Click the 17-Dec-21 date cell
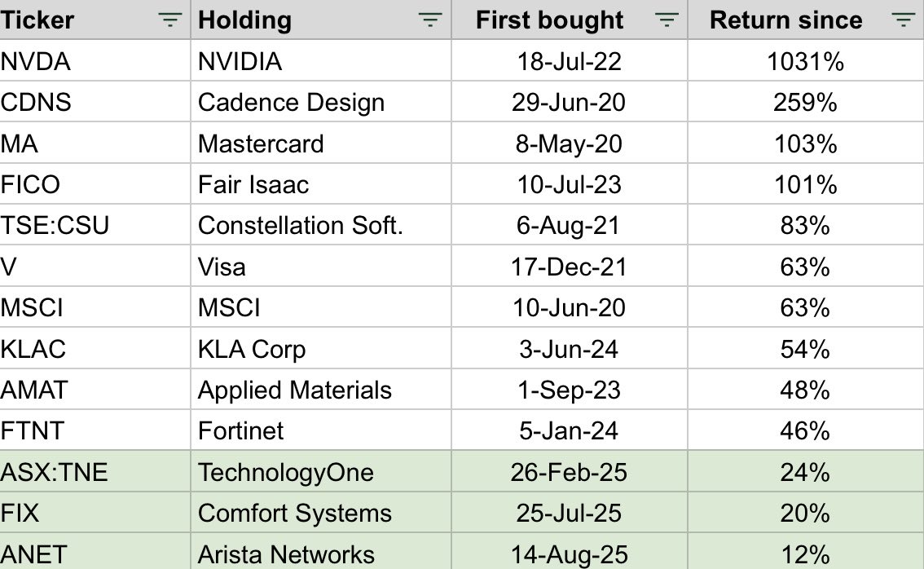The image size is (924, 569). coord(569,267)
